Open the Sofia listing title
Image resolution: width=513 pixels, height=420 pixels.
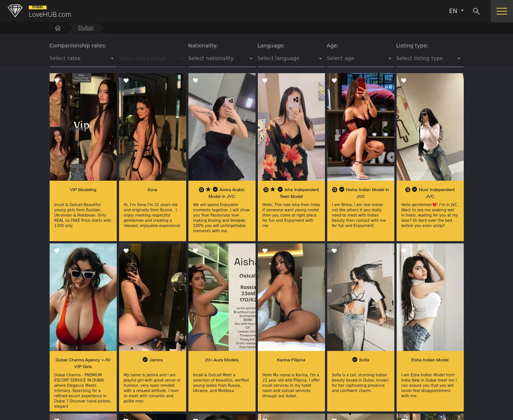click(x=364, y=360)
